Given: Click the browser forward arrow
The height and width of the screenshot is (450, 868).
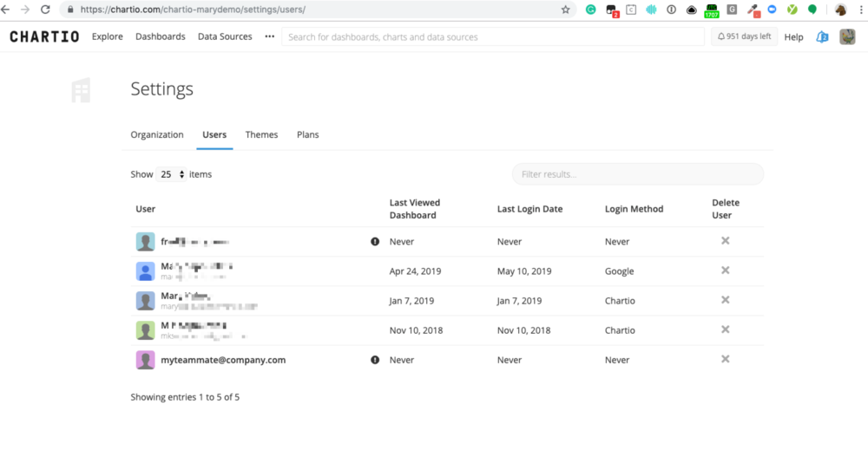Looking at the screenshot, I should (25, 10).
